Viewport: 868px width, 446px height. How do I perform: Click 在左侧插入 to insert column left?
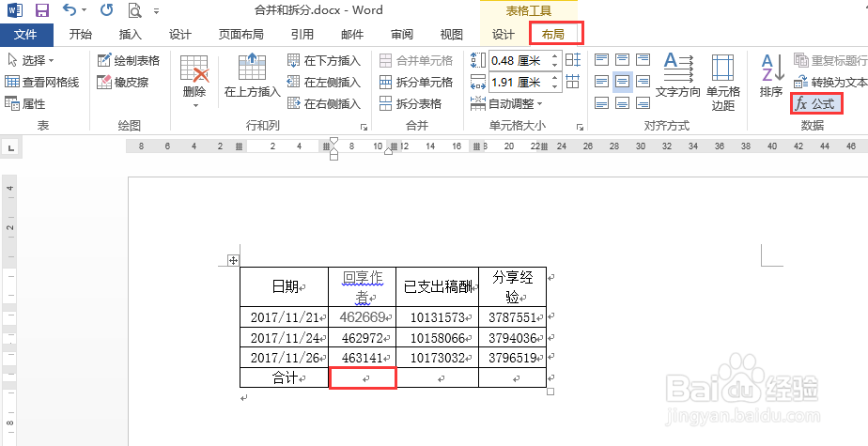pyautogui.click(x=324, y=83)
